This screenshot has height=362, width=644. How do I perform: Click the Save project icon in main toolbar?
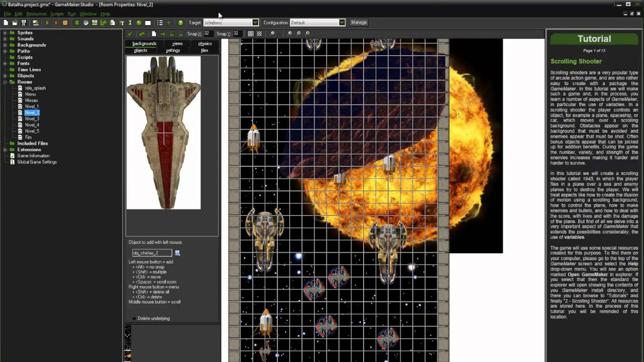[x=24, y=23]
